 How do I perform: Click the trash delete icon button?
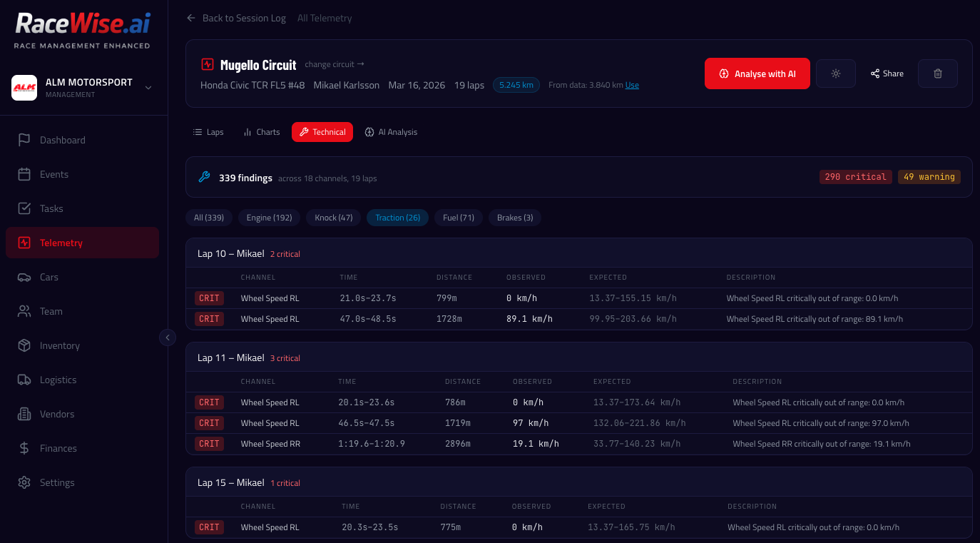(937, 73)
